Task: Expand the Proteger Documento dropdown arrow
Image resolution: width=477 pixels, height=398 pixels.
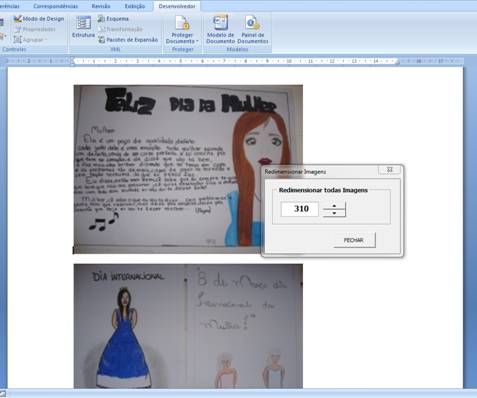Action: pyautogui.click(x=197, y=41)
